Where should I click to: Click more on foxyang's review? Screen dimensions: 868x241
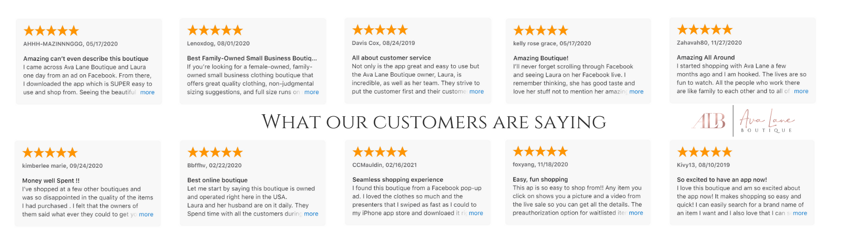pyautogui.click(x=636, y=213)
